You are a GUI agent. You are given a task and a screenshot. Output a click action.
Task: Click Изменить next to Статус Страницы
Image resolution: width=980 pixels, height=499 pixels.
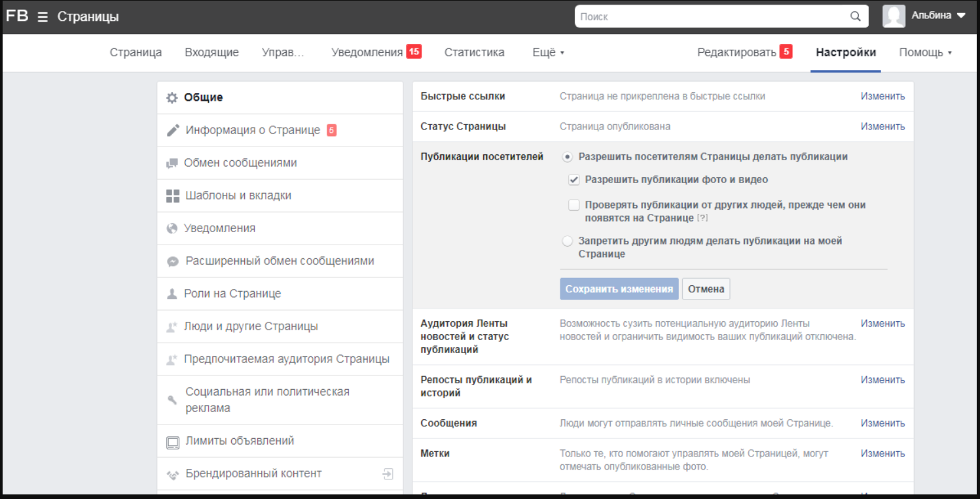point(882,126)
